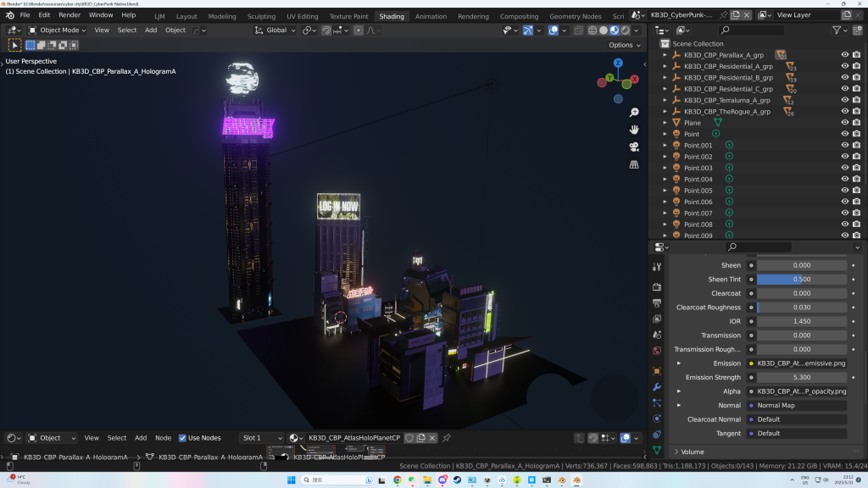
Task: Click the viewport zoom magnifier icon
Action: tap(634, 113)
